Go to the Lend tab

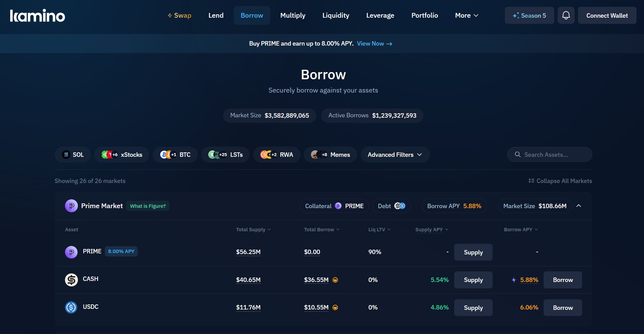pyautogui.click(x=216, y=16)
